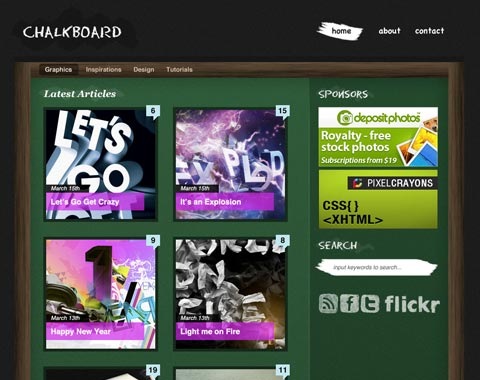Click the March 13th date on Light me on Fire
Screen dimensions: 480x380
pyautogui.click(x=195, y=318)
